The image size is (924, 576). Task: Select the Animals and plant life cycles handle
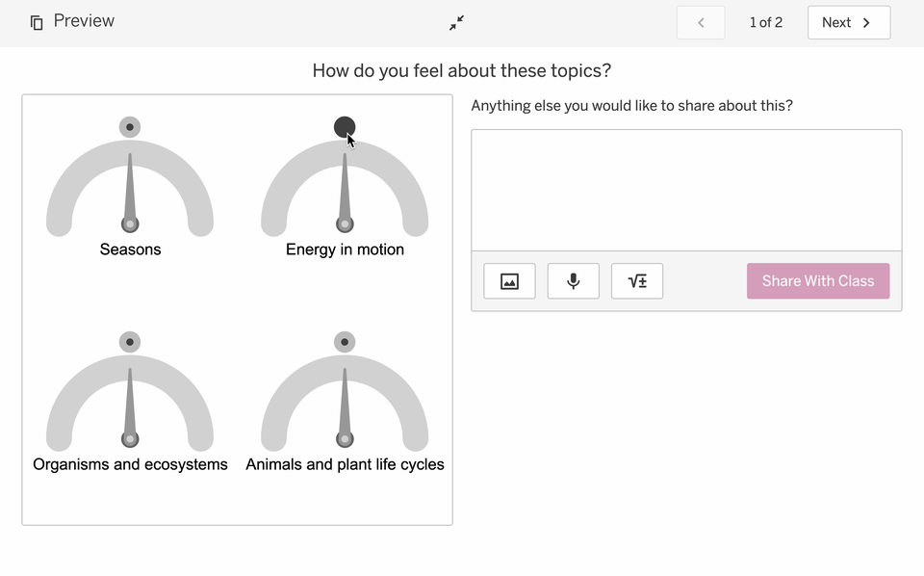coord(345,342)
